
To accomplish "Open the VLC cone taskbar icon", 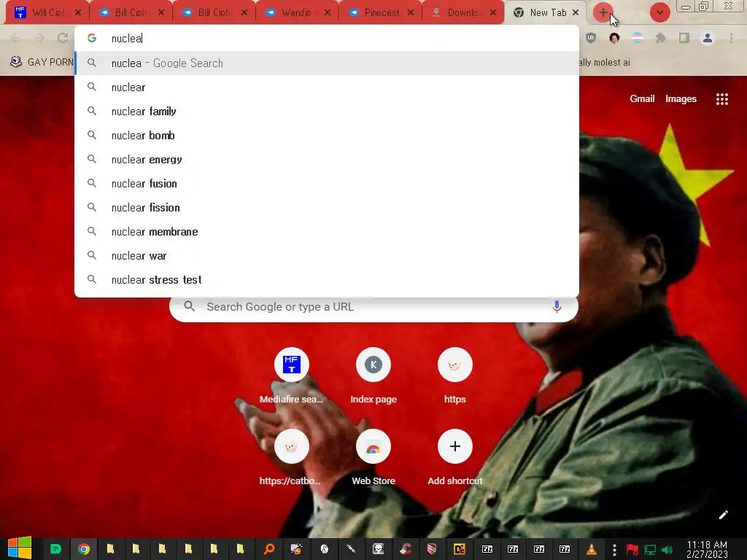I will pos(591,549).
